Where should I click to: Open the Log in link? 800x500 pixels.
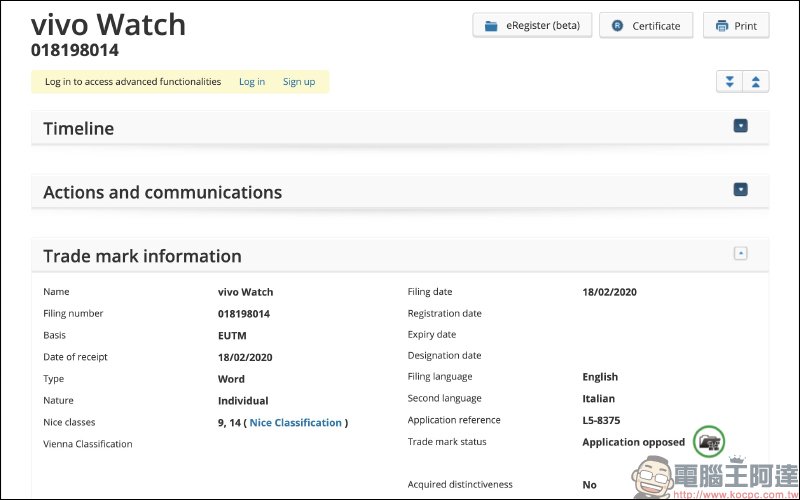[x=252, y=82]
